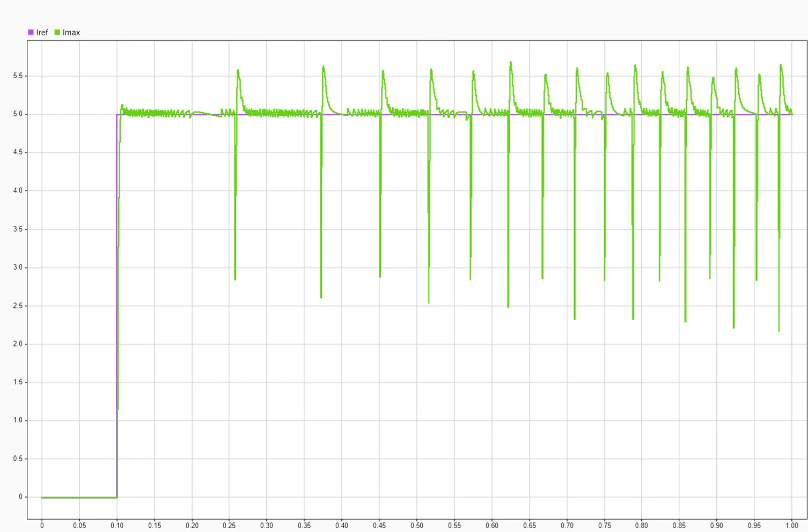Image resolution: width=808 pixels, height=532 pixels.
Task: Click y-axis tick label 2.5
Action: (x=18, y=306)
